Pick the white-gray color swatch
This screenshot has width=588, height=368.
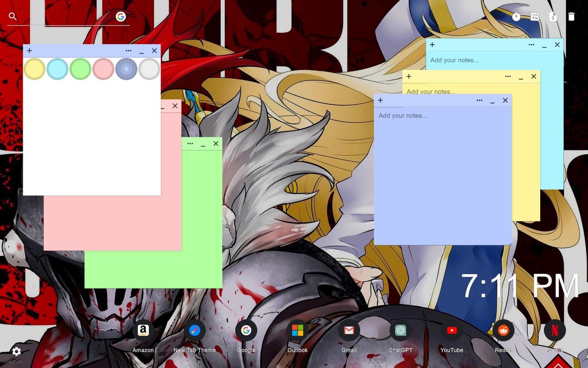[x=149, y=69]
